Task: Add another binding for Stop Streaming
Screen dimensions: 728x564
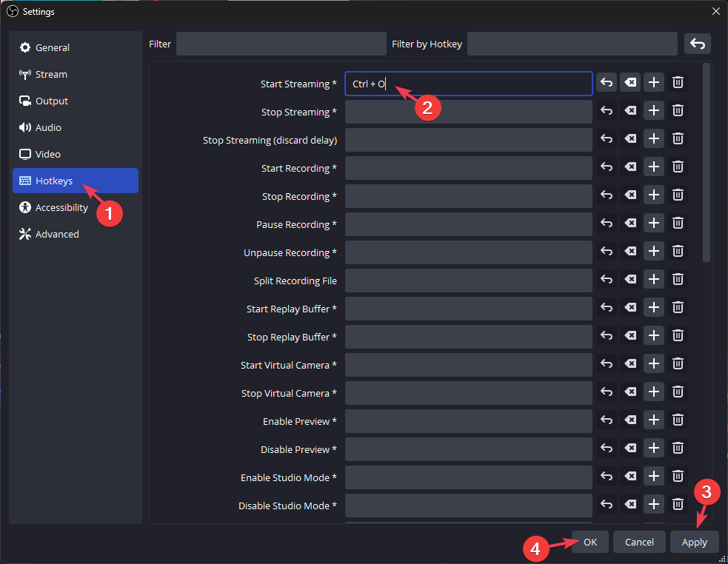Action: 654,110
